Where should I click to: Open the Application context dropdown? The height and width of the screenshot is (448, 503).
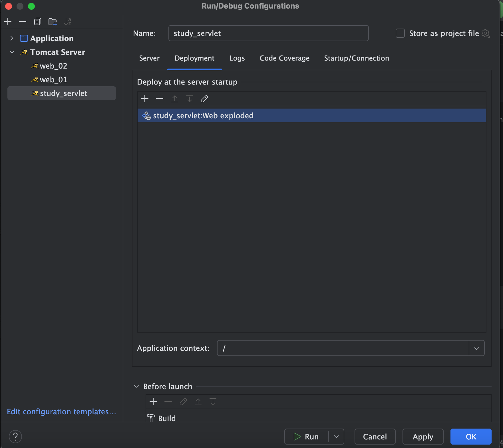coord(476,348)
